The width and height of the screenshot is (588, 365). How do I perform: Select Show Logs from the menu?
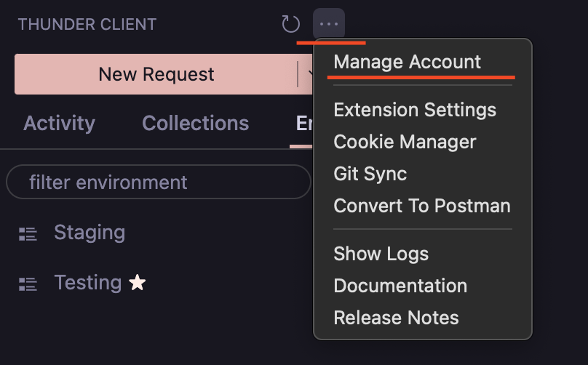[x=381, y=254]
